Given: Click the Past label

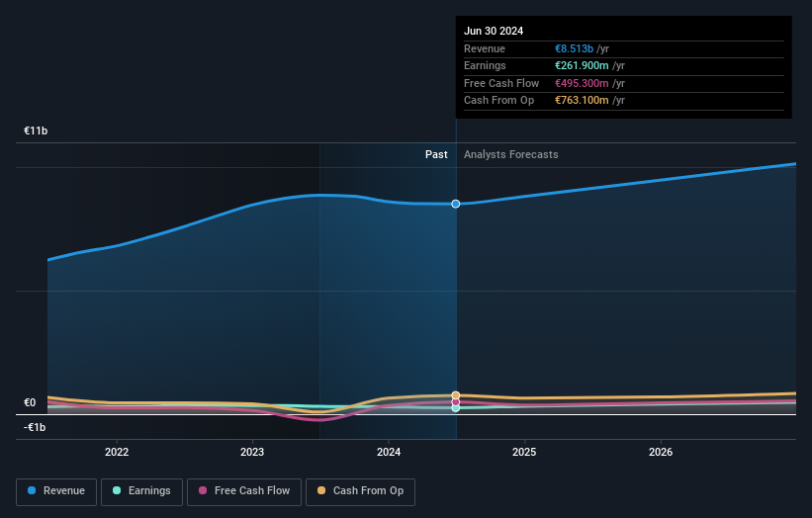Looking at the screenshot, I should coord(436,155).
